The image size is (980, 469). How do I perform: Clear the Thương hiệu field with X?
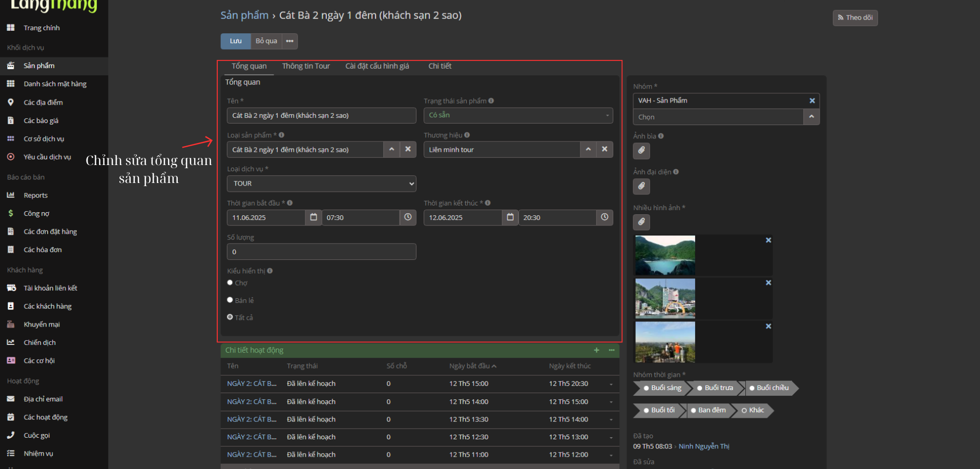pos(604,149)
